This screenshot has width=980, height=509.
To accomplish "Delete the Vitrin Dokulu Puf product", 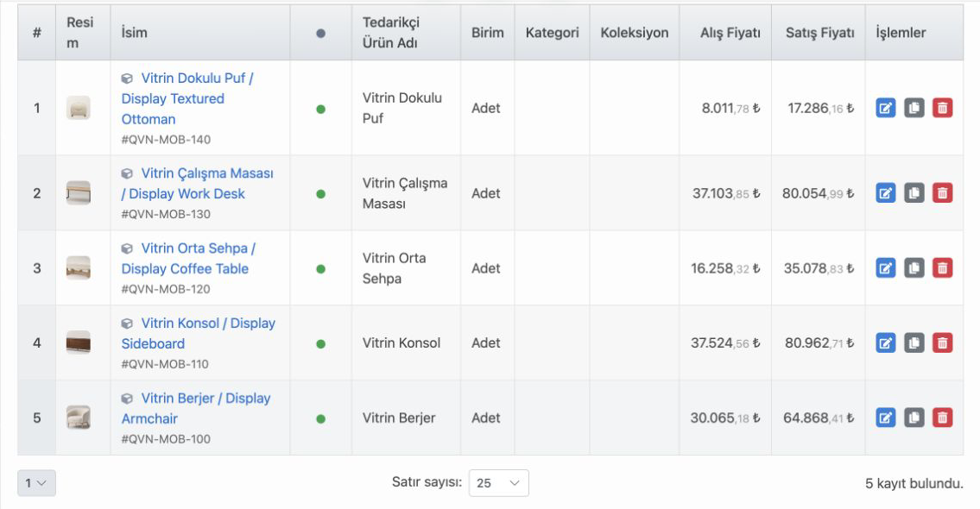I will (943, 108).
